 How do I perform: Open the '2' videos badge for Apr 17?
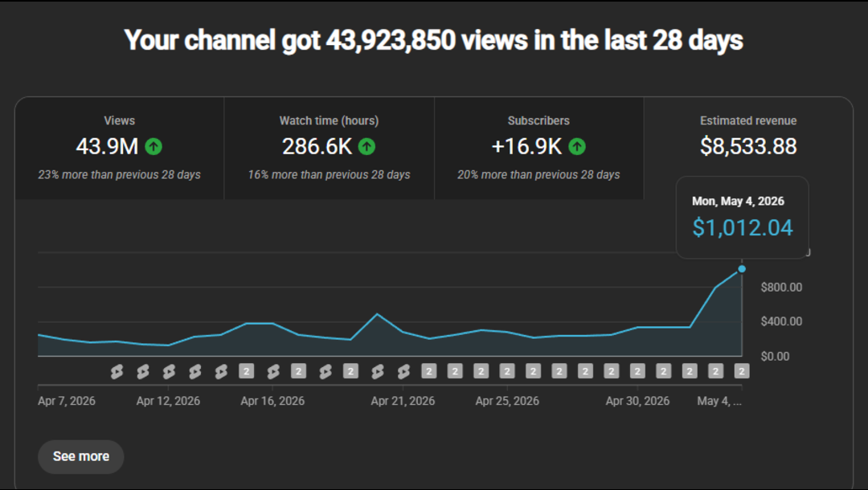[x=299, y=371]
